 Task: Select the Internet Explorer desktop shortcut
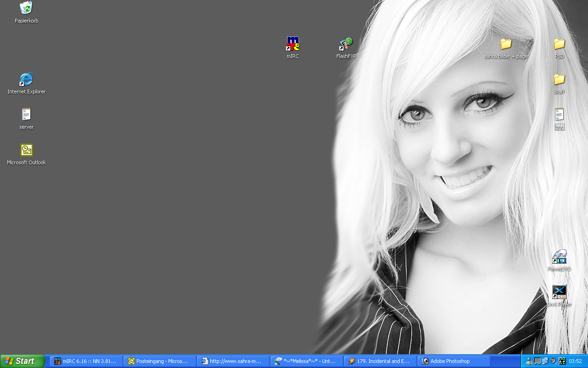(26, 80)
